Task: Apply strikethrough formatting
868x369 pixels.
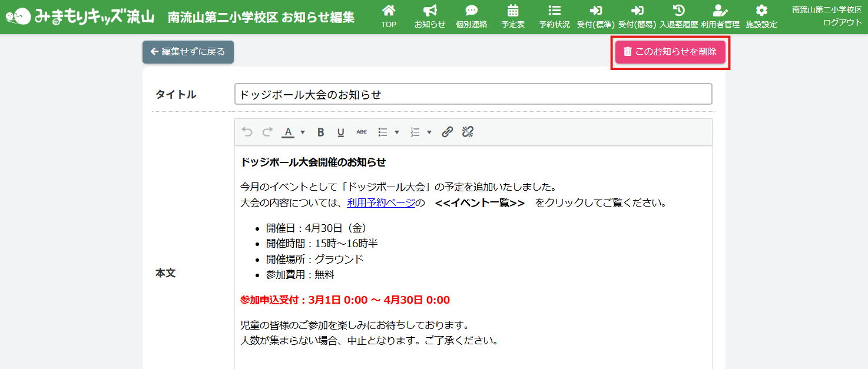Action: 361,132
